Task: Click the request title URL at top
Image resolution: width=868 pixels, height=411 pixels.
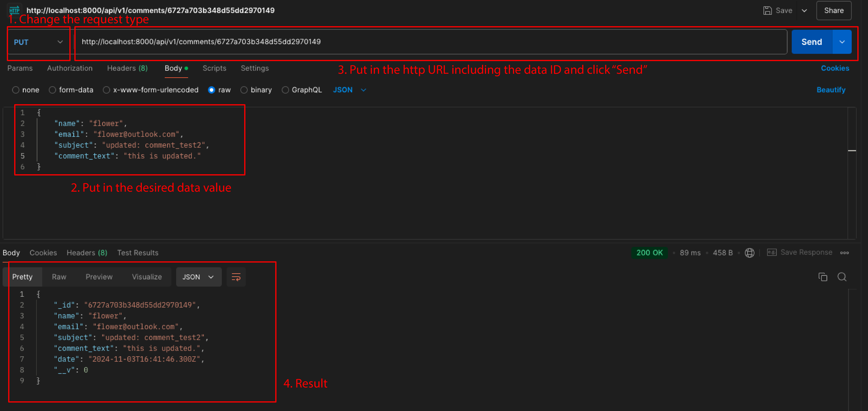Action: click(151, 10)
